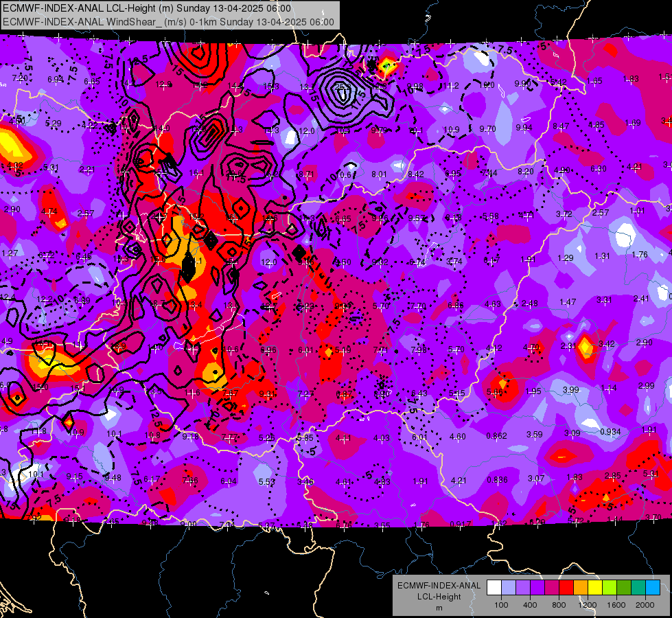
Task: Click legend label ECMWF-INDEX-ANAL
Action: [x=439, y=586]
